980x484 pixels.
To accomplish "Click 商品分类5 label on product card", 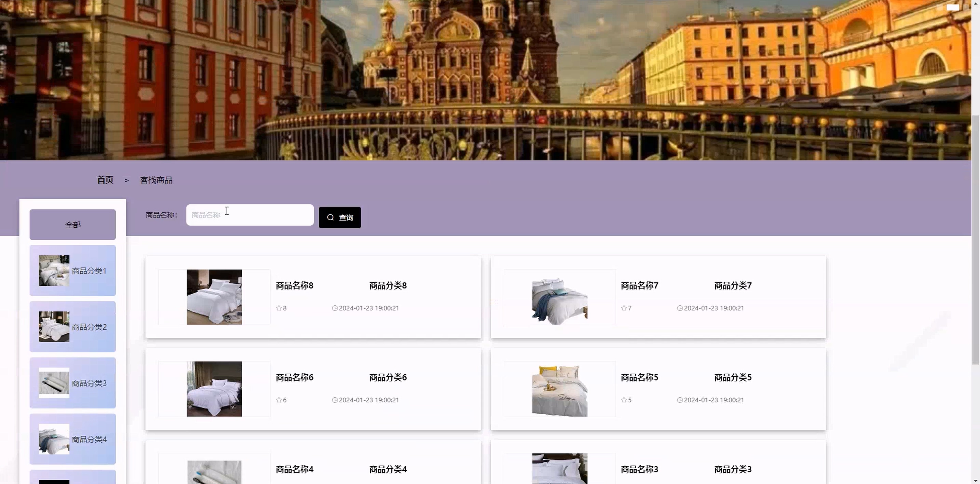I will [x=733, y=377].
